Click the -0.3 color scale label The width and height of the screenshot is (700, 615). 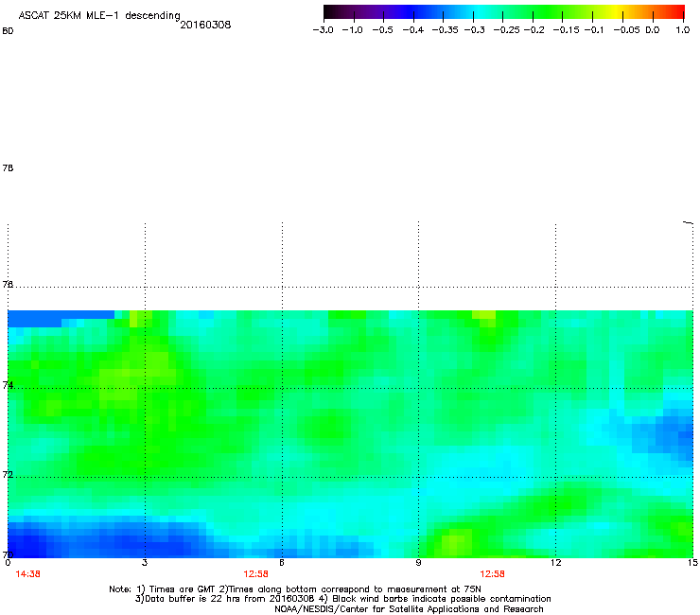pyautogui.click(x=474, y=30)
